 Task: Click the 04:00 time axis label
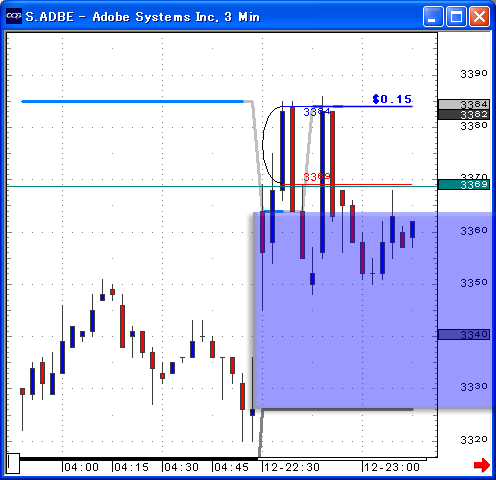81,467
